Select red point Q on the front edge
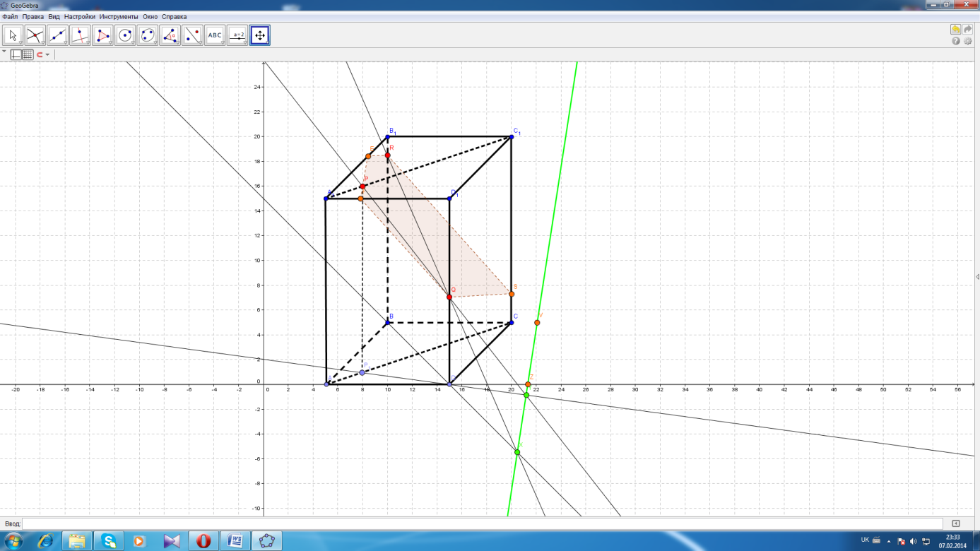 tap(449, 297)
